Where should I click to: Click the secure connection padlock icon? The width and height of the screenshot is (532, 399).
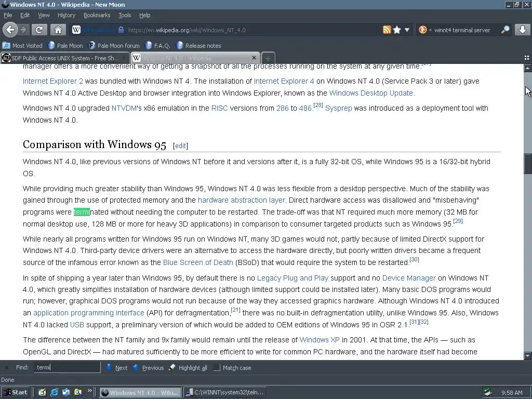pyautogui.click(x=121, y=30)
